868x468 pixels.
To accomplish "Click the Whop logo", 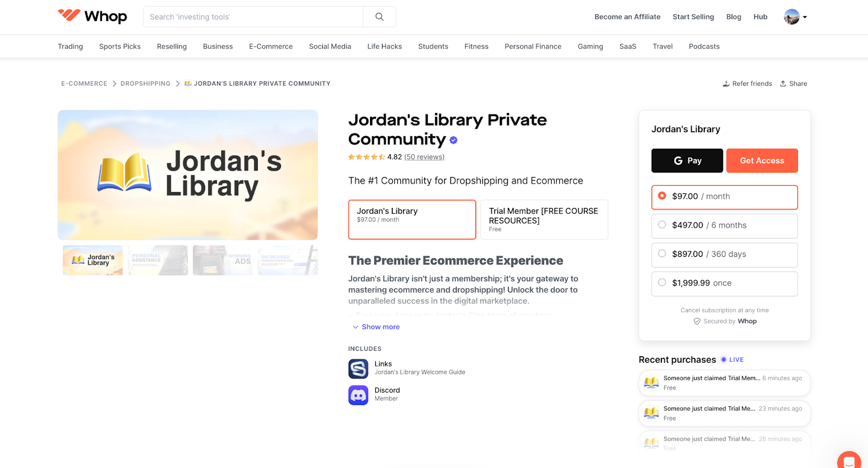I will (x=92, y=16).
